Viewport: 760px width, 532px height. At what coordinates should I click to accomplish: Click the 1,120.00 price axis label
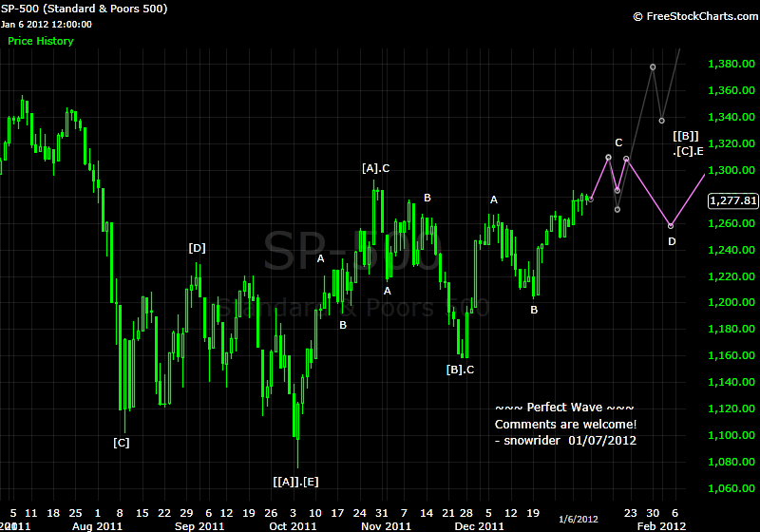click(x=731, y=409)
